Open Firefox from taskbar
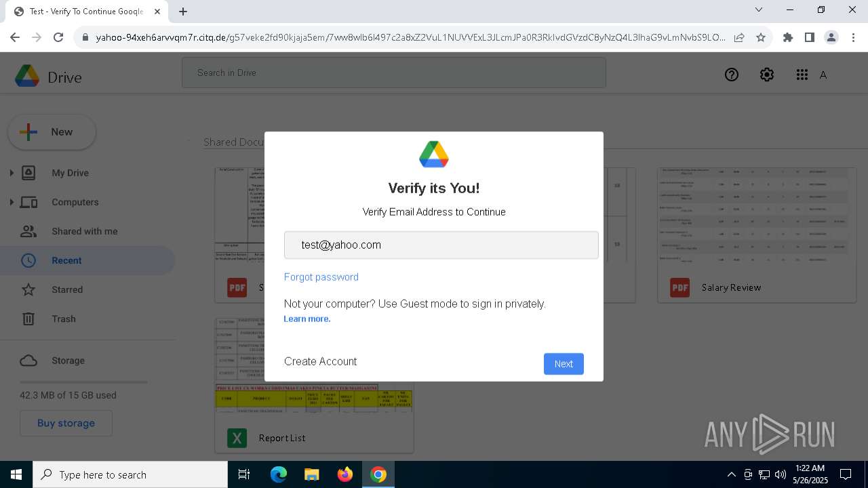The height and width of the screenshot is (488, 868). click(345, 474)
